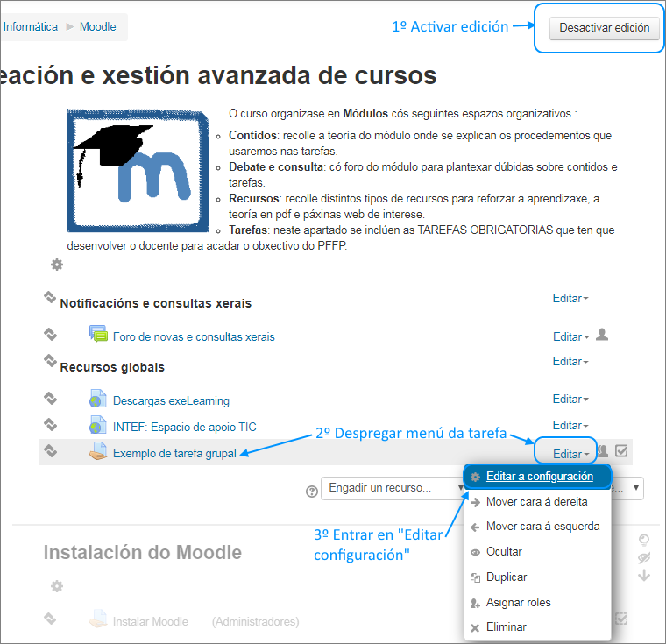Viewport: 666px width, 644px height.
Task: Select Mover cara á dereita
Action: pyautogui.click(x=537, y=502)
